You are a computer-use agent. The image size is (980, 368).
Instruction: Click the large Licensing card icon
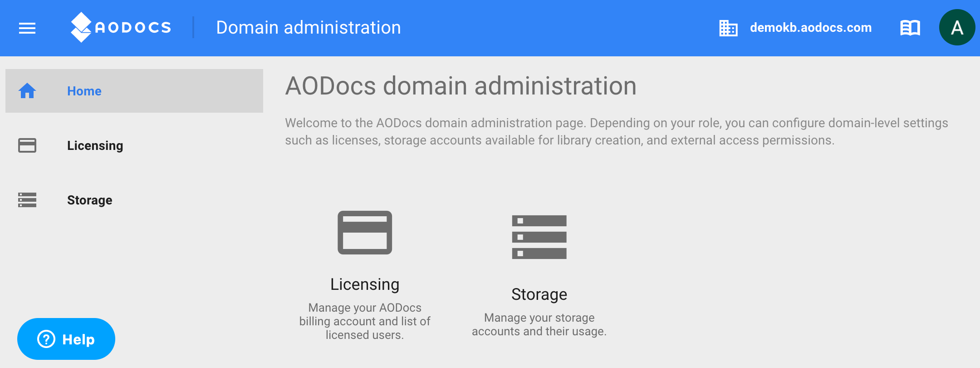click(x=365, y=233)
